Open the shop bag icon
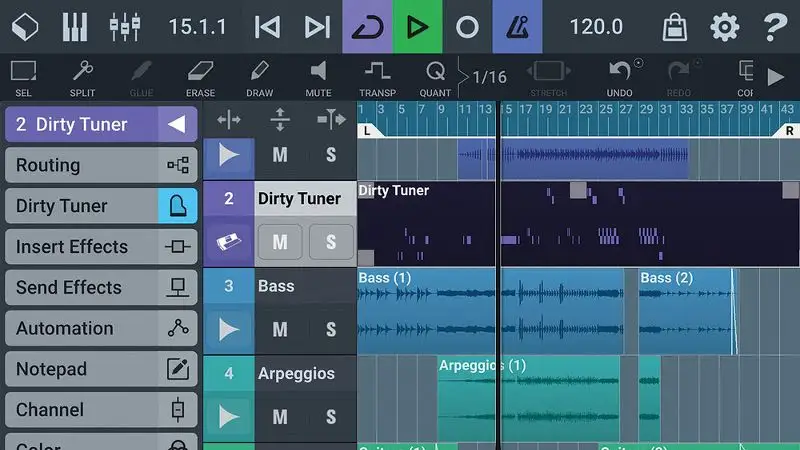Viewport: 800px width, 450px height. click(x=675, y=27)
